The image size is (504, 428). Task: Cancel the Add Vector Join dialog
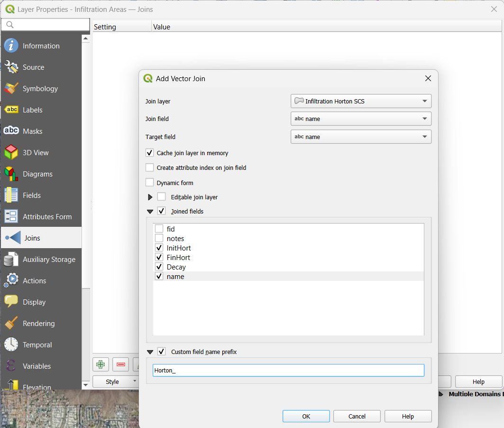click(x=357, y=416)
